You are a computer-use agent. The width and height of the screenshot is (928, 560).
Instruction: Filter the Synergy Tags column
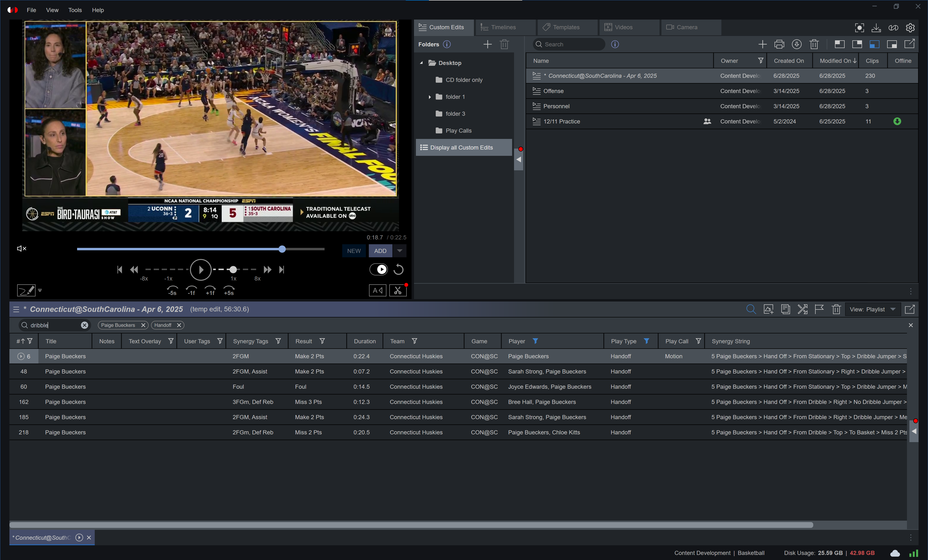tap(278, 341)
